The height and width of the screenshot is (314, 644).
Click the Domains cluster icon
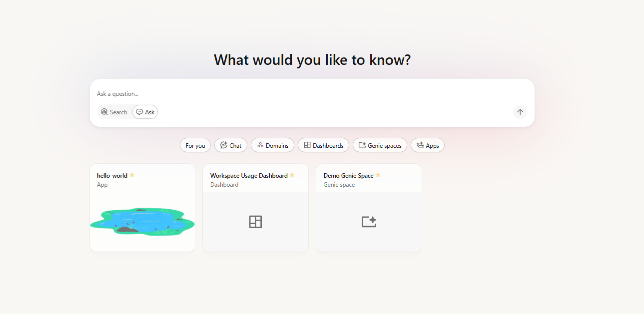click(260, 145)
